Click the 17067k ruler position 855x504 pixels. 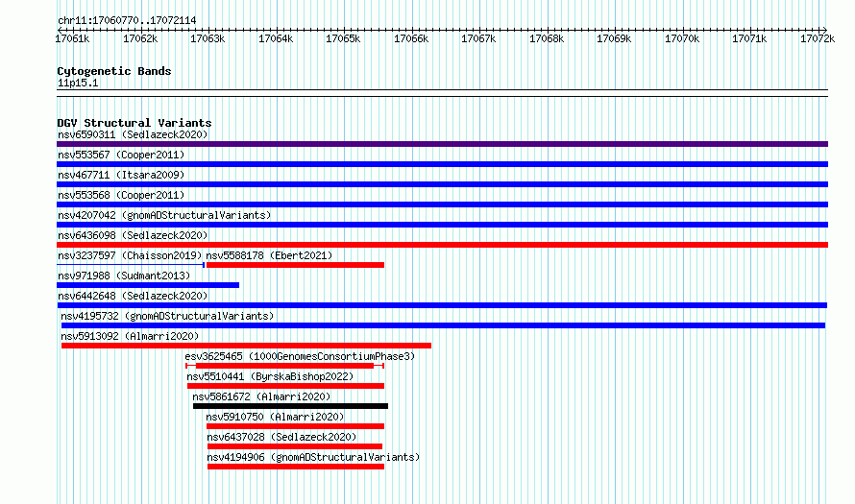[x=478, y=38]
